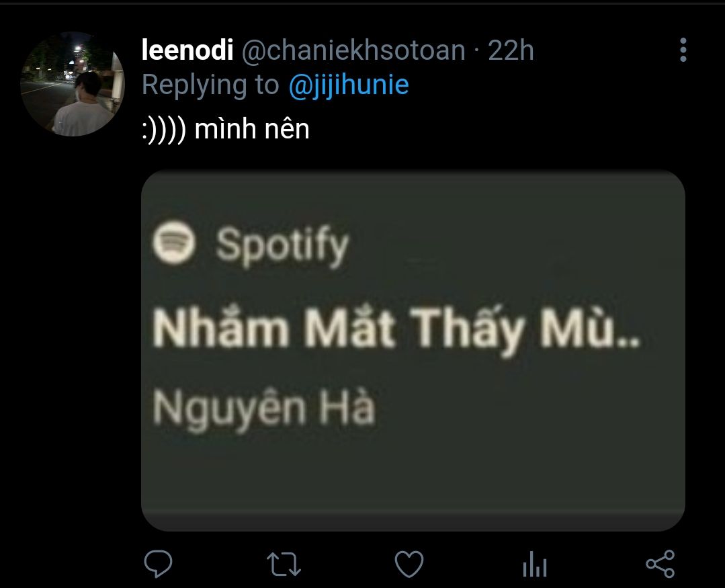Click the word "Spotify" in the image
Viewport: 725px width, 588px height.
click(x=282, y=245)
